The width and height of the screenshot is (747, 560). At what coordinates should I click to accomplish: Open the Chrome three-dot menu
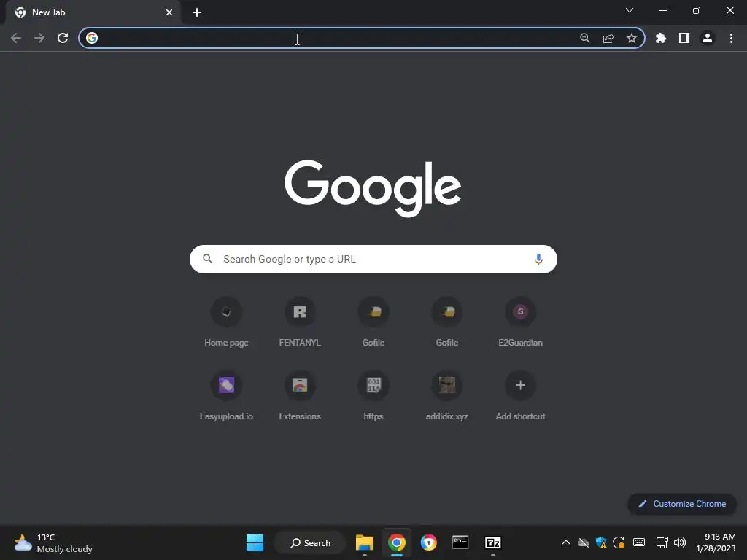[x=731, y=38]
